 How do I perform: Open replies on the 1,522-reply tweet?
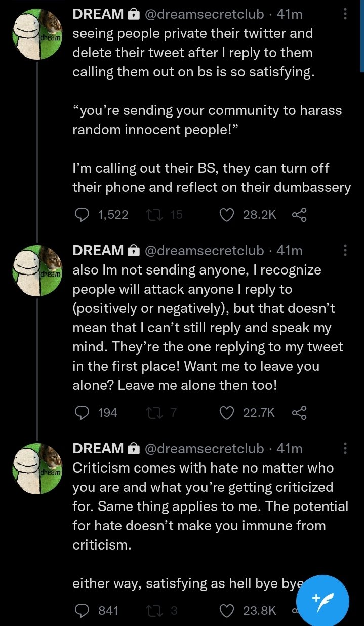[82, 215]
